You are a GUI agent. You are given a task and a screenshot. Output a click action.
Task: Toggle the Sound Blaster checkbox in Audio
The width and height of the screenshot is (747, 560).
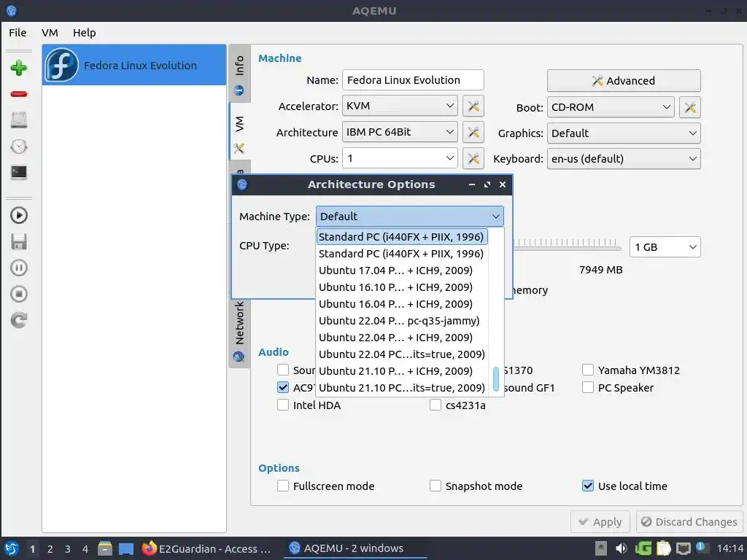[283, 370]
